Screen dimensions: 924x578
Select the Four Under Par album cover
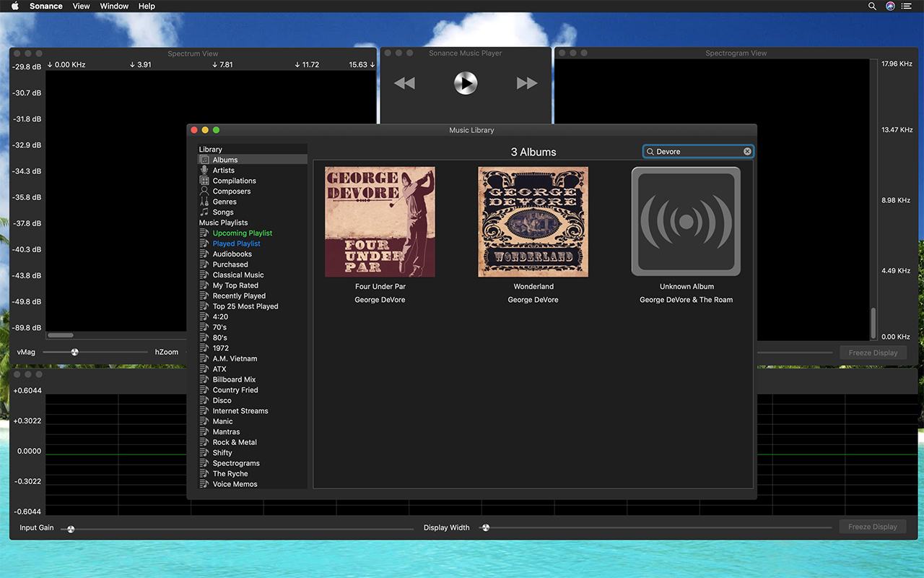pos(380,222)
